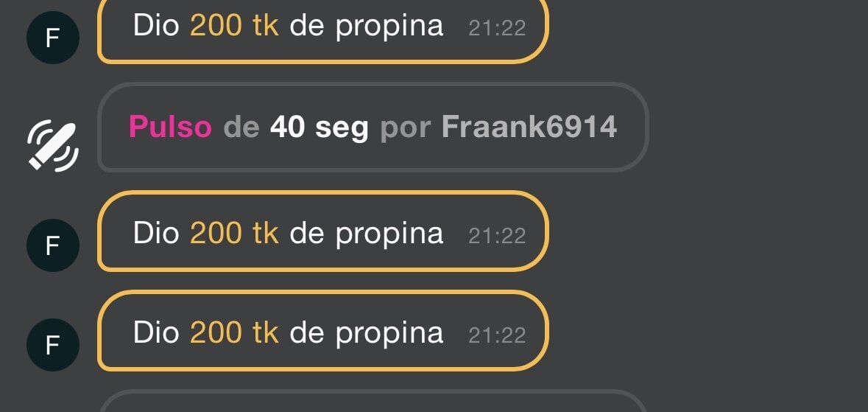Image resolution: width=868 pixels, height=412 pixels.
Task: Click 200 tk amount in lowest tip message
Action: pyautogui.click(x=234, y=332)
